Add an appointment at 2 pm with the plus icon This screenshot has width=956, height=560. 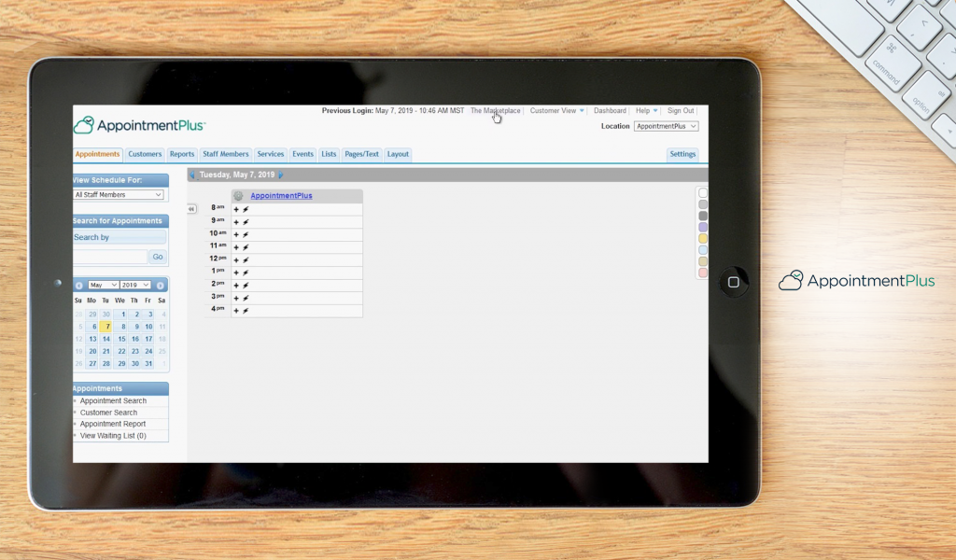236,283
